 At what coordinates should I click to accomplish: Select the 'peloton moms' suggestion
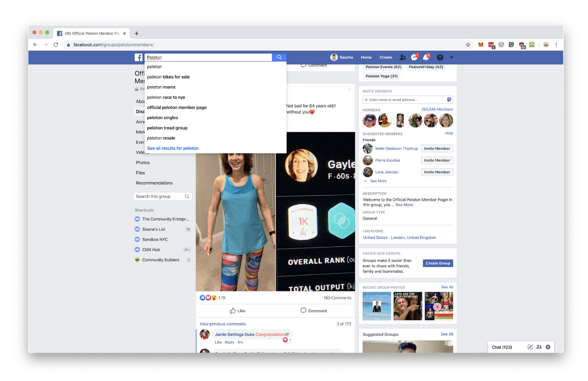[x=215, y=87]
